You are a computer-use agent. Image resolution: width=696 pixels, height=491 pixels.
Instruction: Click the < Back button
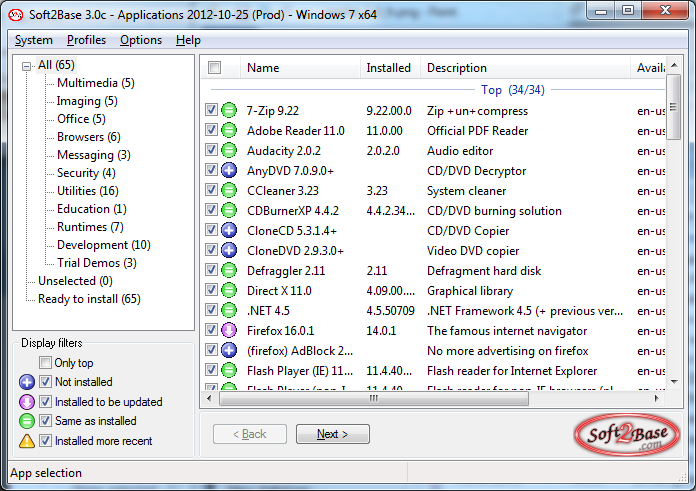pos(250,434)
